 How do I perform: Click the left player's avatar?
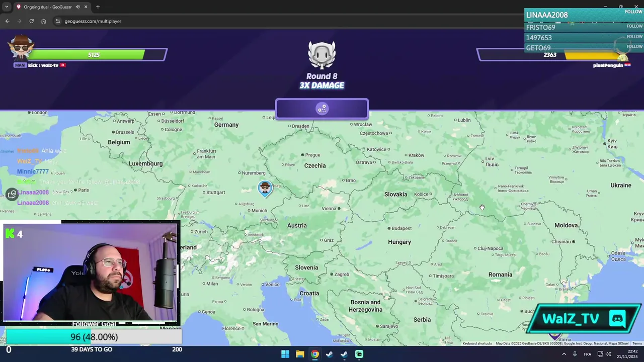(x=21, y=48)
